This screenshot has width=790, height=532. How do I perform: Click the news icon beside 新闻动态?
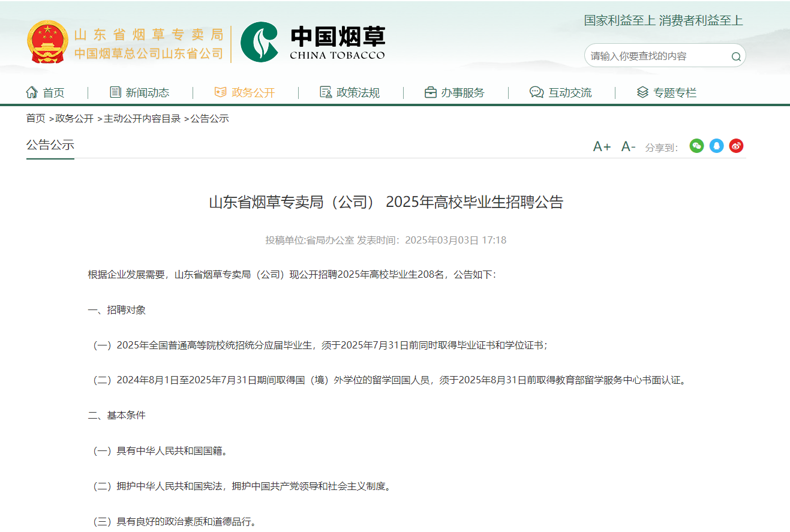click(x=116, y=92)
